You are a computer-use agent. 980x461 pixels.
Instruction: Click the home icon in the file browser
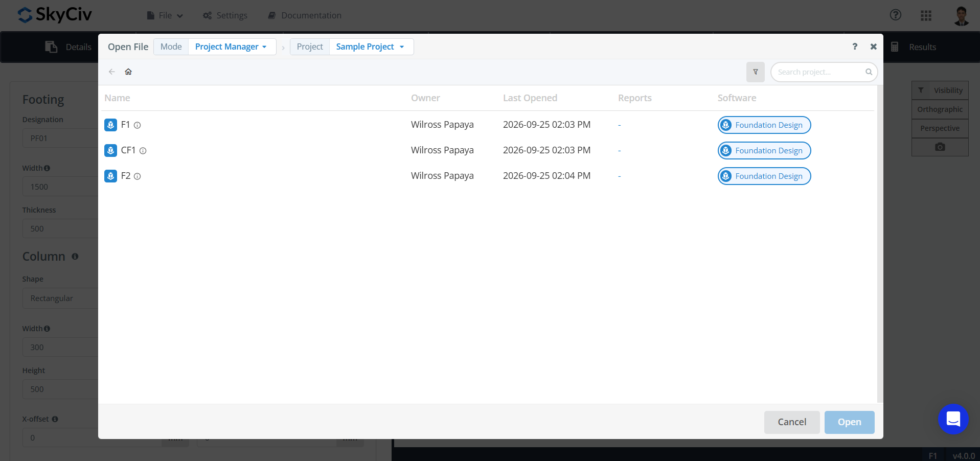click(x=128, y=72)
